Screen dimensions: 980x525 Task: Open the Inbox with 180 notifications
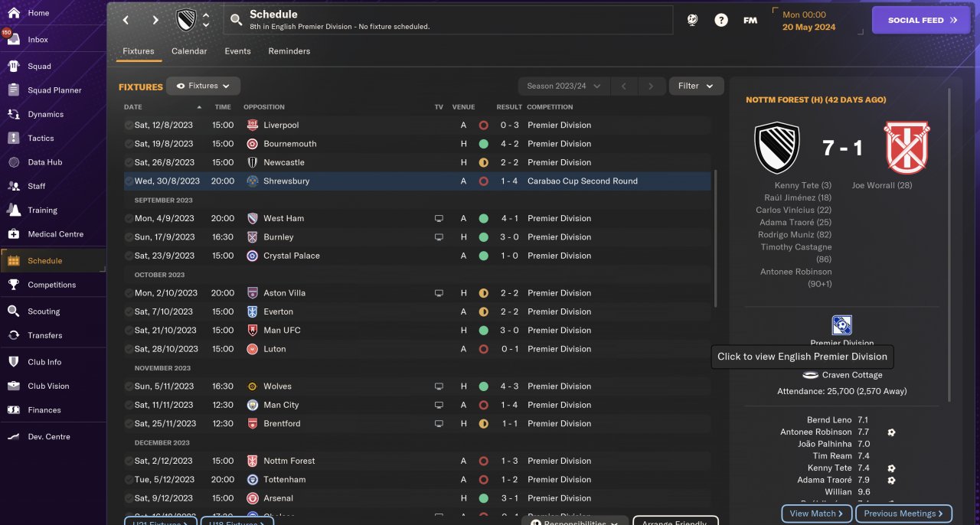pyautogui.click(x=13, y=39)
